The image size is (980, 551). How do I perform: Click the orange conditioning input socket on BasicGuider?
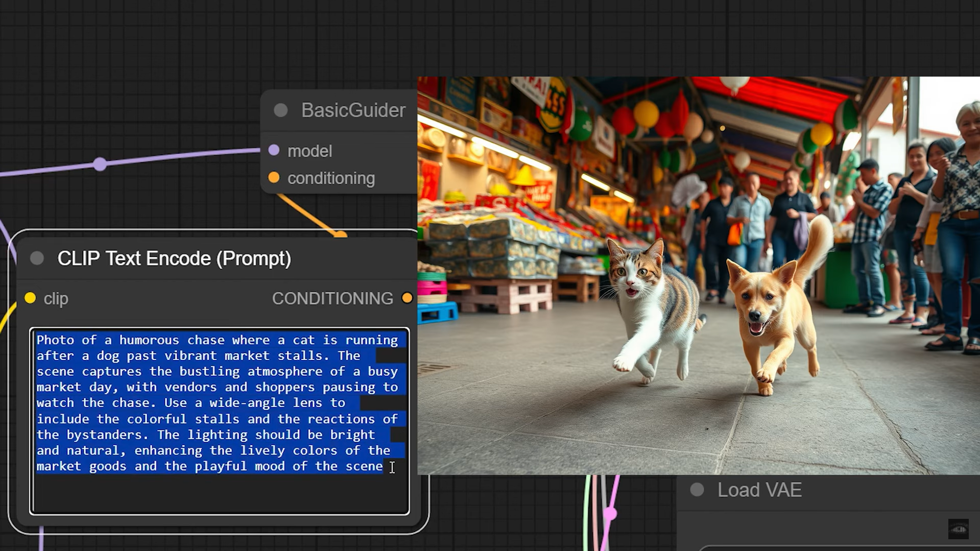click(275, 178)
